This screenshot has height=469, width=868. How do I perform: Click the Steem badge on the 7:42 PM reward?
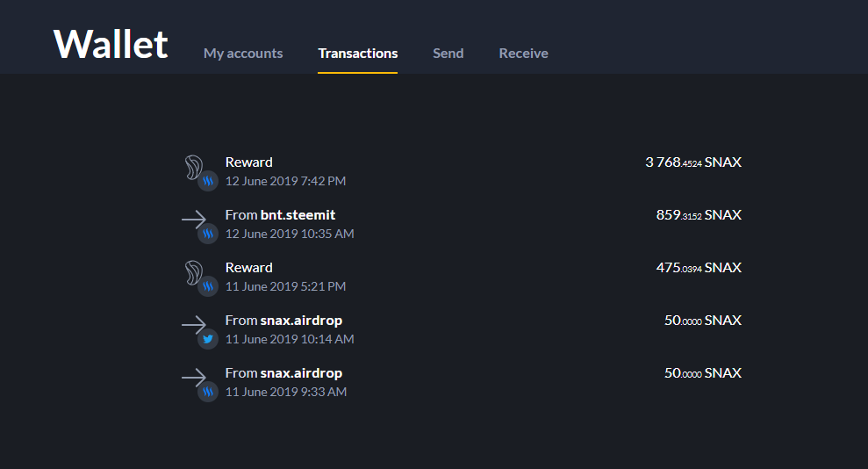(208, 182)
